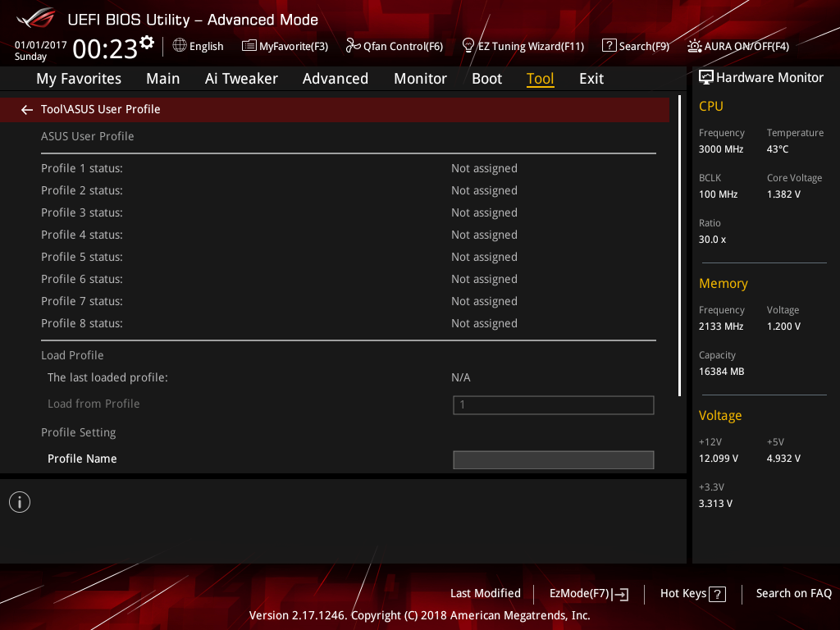Select the Profile 8 status row
Viewport: 840px width, 630px height.
348,323
